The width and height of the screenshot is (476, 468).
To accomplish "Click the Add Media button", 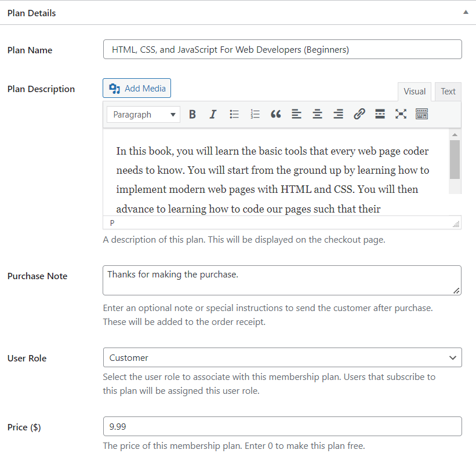I will pyautogui.click(x=137, y=88).
